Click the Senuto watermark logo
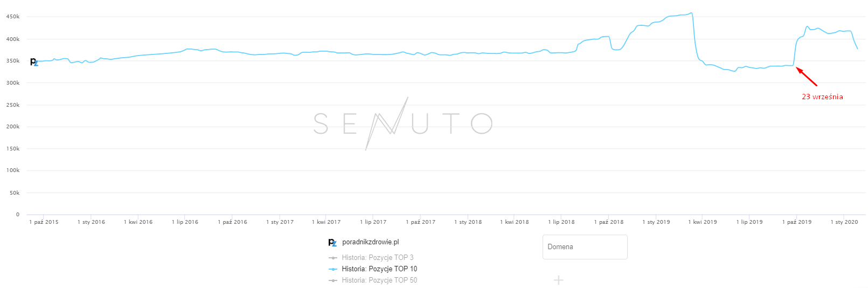 402,124
